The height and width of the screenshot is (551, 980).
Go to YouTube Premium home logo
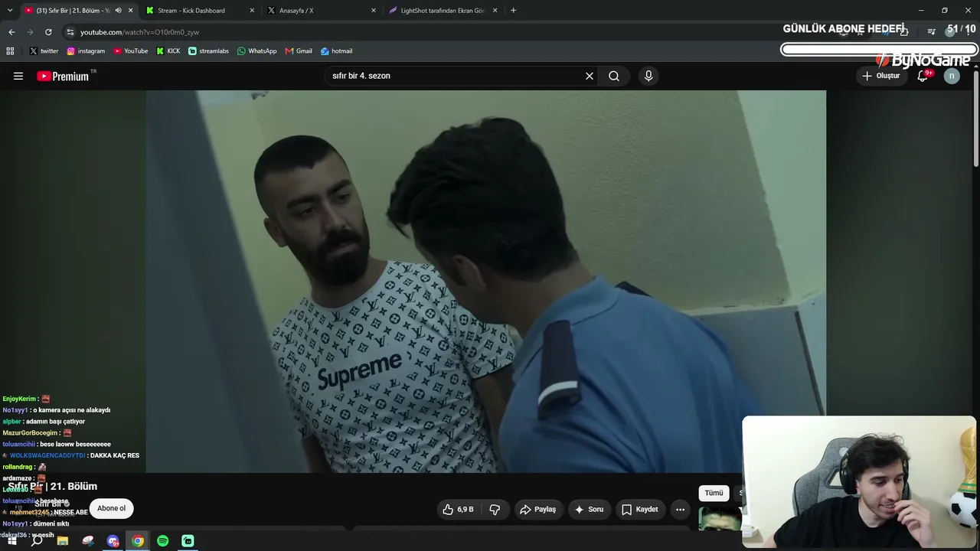(x=63, y=76)
